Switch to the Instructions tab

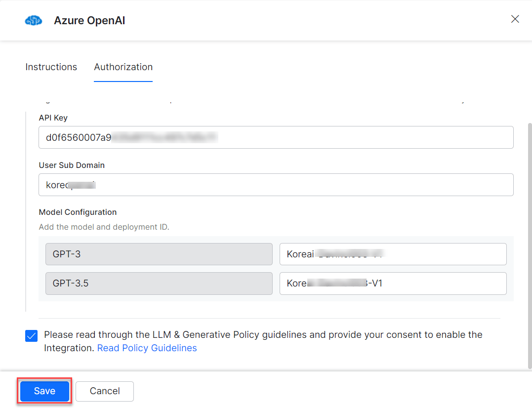pos(51,67)
